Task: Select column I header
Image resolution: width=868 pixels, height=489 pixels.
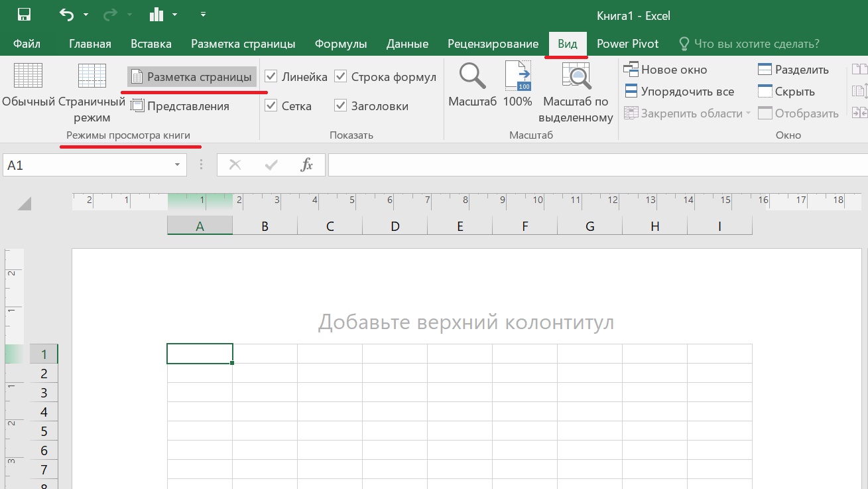Action: click(x=719, y=226)
